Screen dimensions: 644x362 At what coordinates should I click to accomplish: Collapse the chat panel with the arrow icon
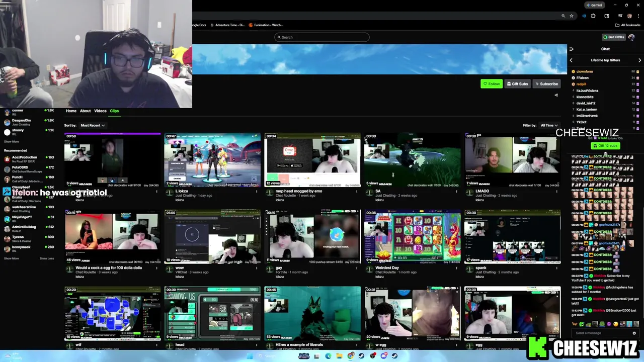[x=571, y=49]
